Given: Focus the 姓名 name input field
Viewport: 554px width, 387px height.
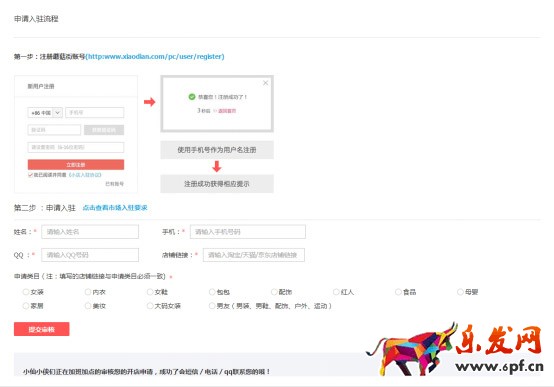Looking at the screenshot, I should coord(90,232).
